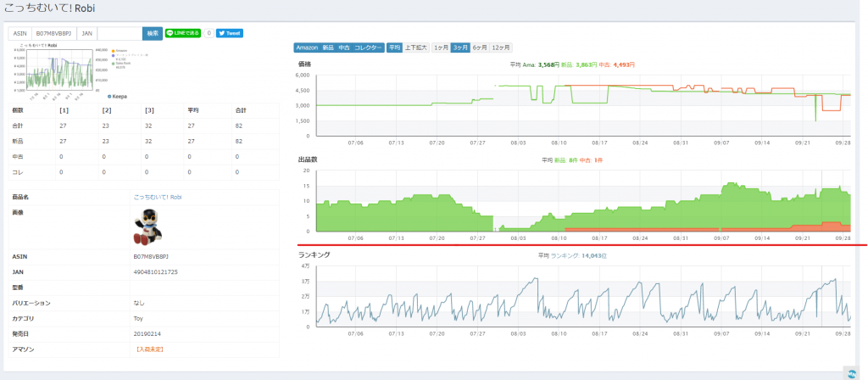This screenshot has width=868, height=380.
Task: Switch the chart range to 6ヶ月
Action: click(480, 47)
